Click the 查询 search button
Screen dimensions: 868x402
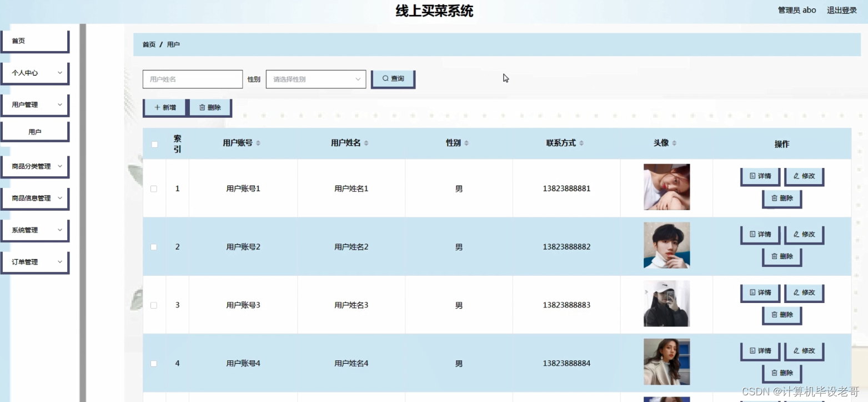point(393,79)
